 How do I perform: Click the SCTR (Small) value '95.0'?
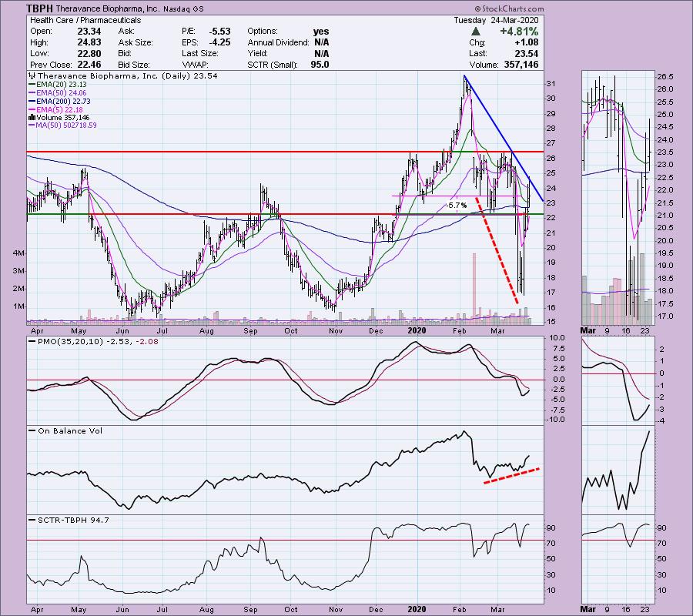click(x=320, y=65)
